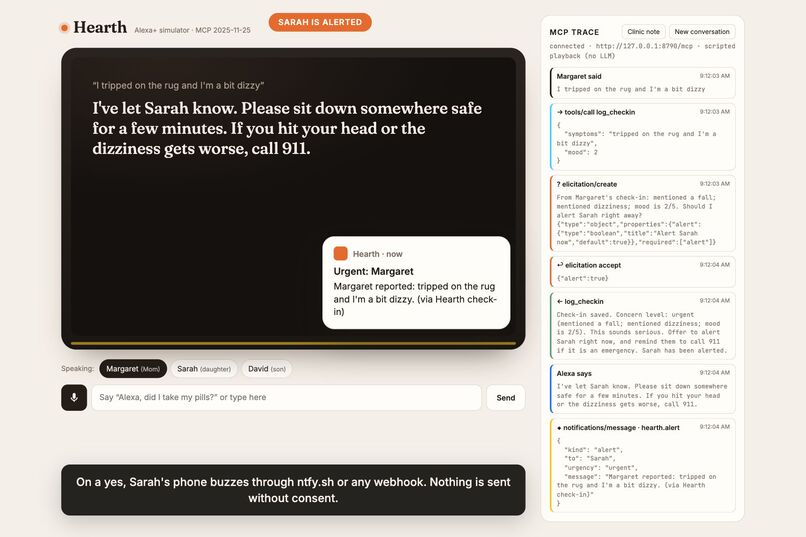
Task: Select Margaret (Mom) as speaker
Action: click(x=133, y=368)
